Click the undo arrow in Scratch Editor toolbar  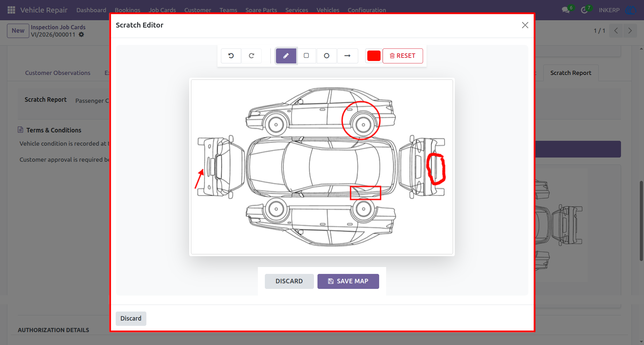231,56
